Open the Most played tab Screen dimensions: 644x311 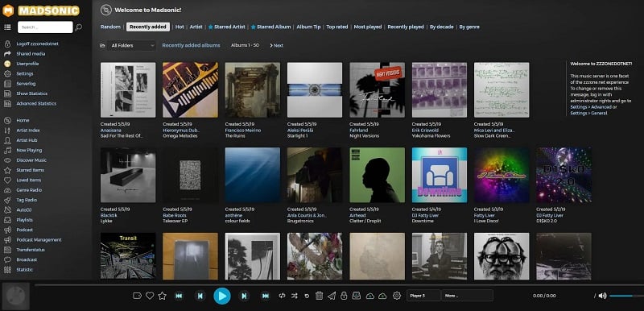368,27
